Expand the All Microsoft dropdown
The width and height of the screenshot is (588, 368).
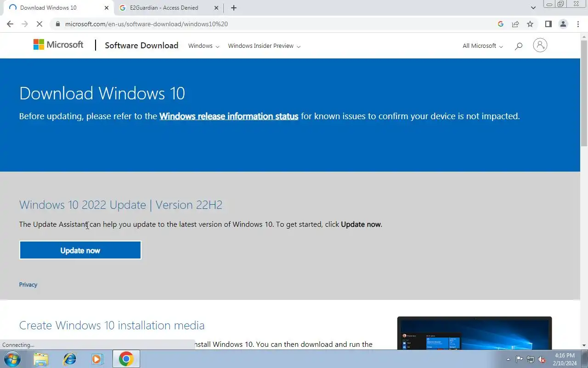coord(483,46)
